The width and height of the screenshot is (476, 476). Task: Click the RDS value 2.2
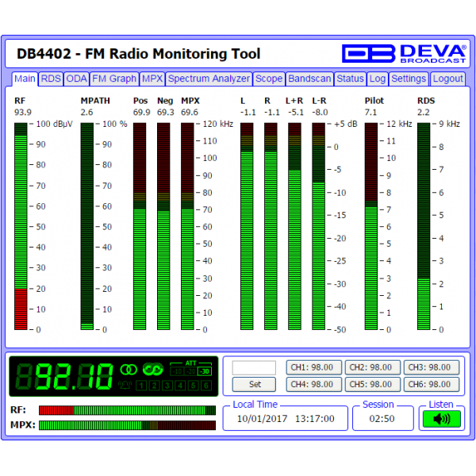tap(424, 113)
